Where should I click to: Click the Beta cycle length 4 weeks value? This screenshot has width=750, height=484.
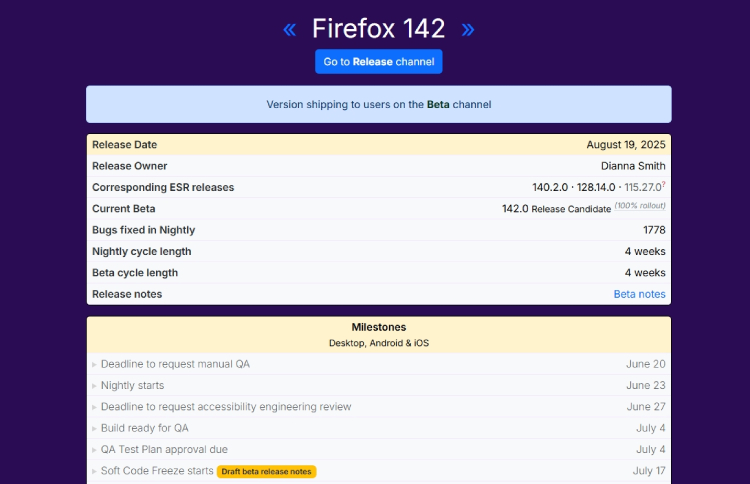pos(645,273)
